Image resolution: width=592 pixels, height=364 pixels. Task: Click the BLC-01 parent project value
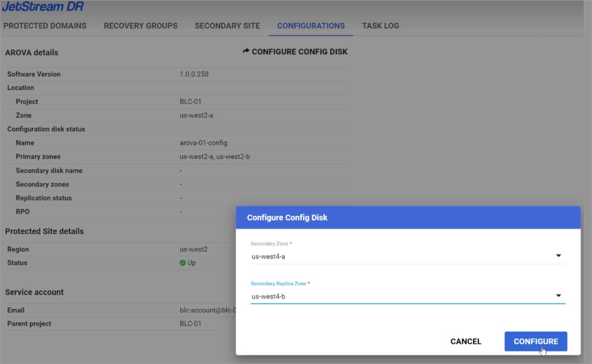pos(191,324)
